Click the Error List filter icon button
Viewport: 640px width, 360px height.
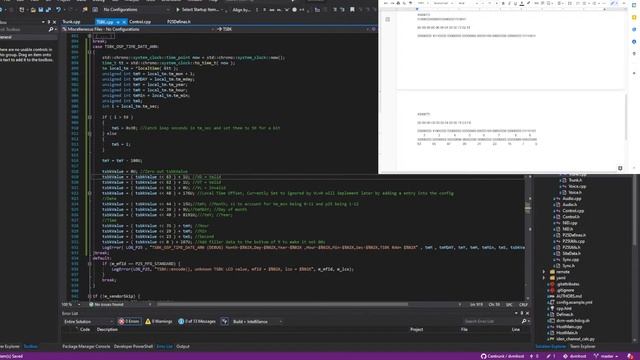coord(224,322)
